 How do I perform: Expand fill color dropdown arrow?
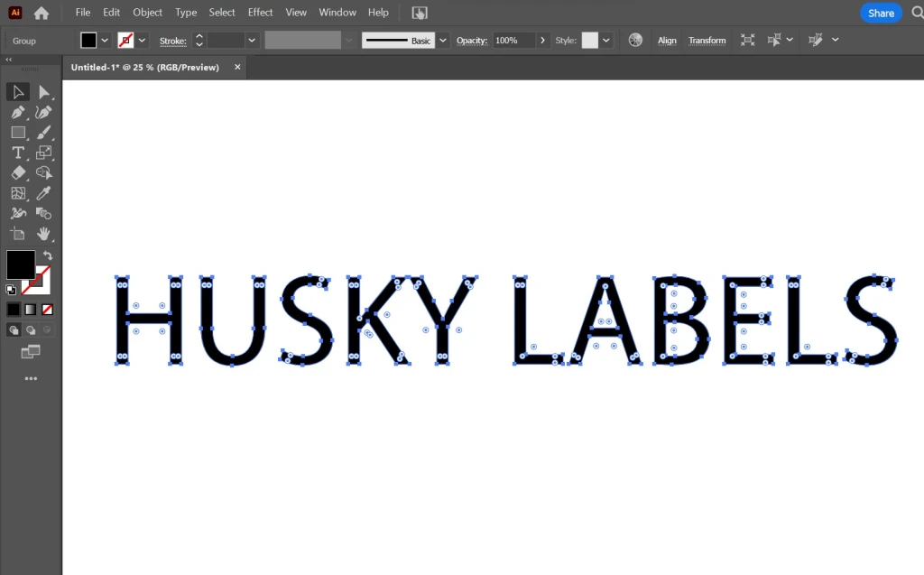105,40
